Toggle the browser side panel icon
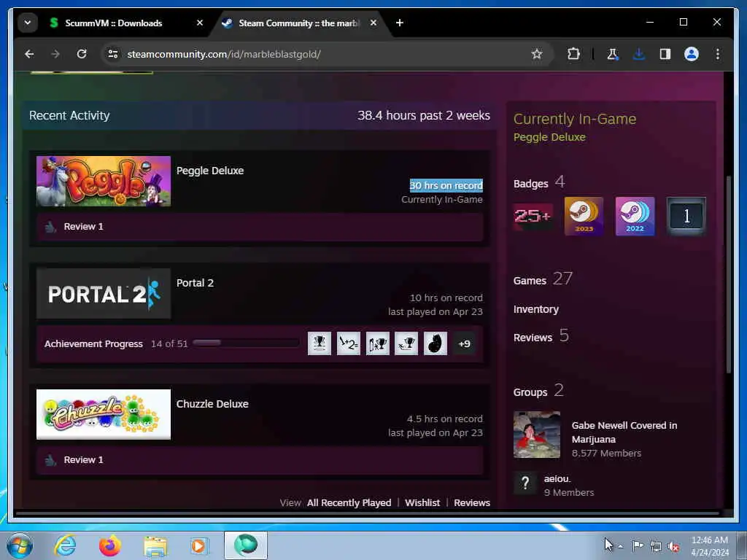This screenshot has width=747, height=560. (665, 54)
